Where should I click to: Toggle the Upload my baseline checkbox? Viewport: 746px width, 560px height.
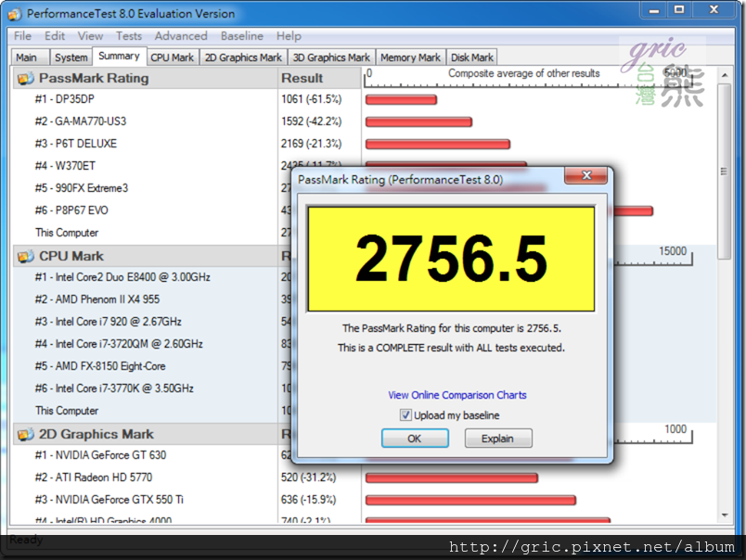click(405, 415)
